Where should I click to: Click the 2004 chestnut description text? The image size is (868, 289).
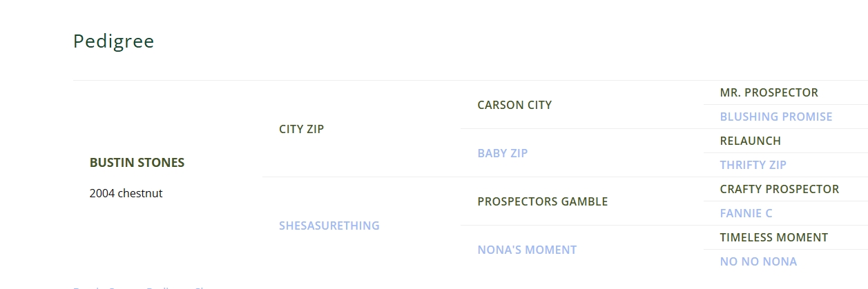point(126,193)
